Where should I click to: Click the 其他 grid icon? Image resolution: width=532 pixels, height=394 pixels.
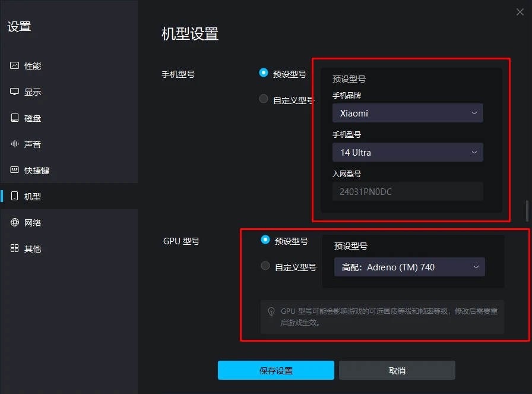[15, 248]
